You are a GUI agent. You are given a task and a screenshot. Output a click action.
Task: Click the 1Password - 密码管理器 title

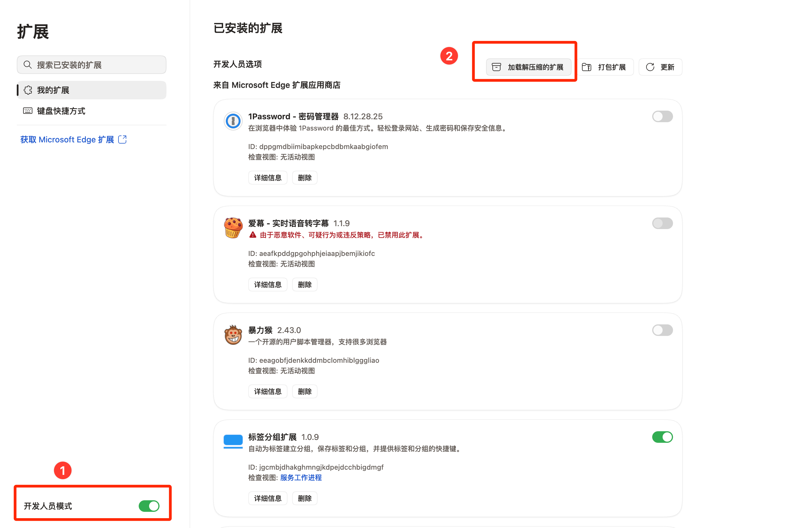coord(293,117)
